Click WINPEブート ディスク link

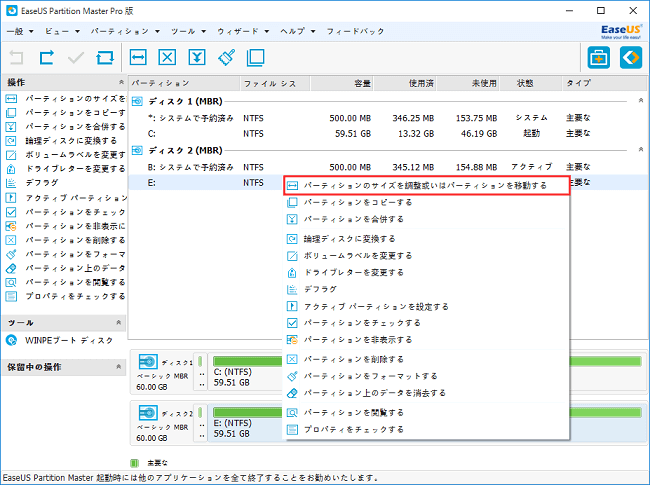click(x=69, y=341)
